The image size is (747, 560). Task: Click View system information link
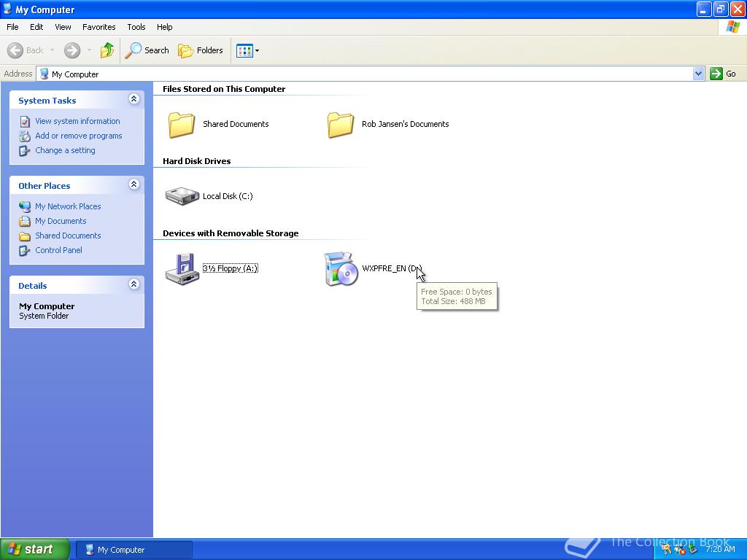(x=77, y=121)
